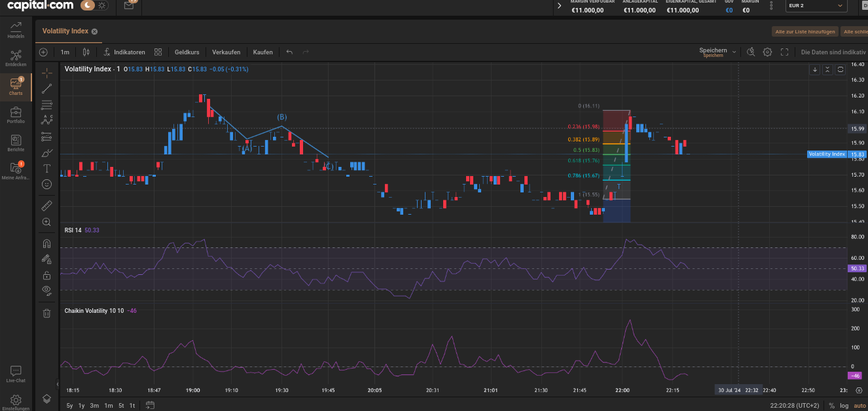Set the range to 5t
The height and width of the screenshot is (411, 868).
121,406
